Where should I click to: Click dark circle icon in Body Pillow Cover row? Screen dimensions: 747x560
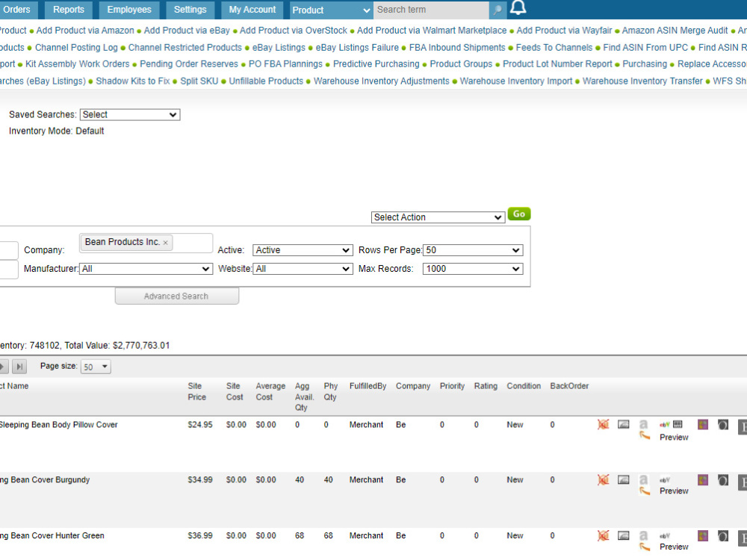722,425
